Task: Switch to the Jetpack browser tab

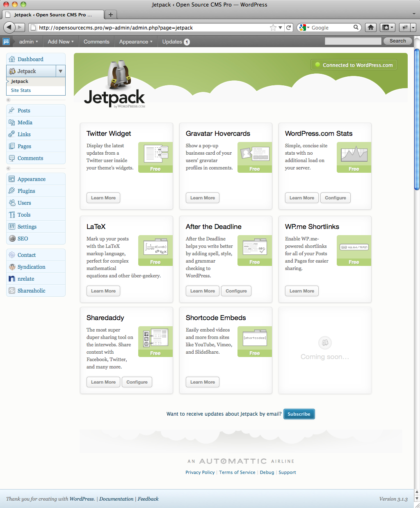Action: 52,15
